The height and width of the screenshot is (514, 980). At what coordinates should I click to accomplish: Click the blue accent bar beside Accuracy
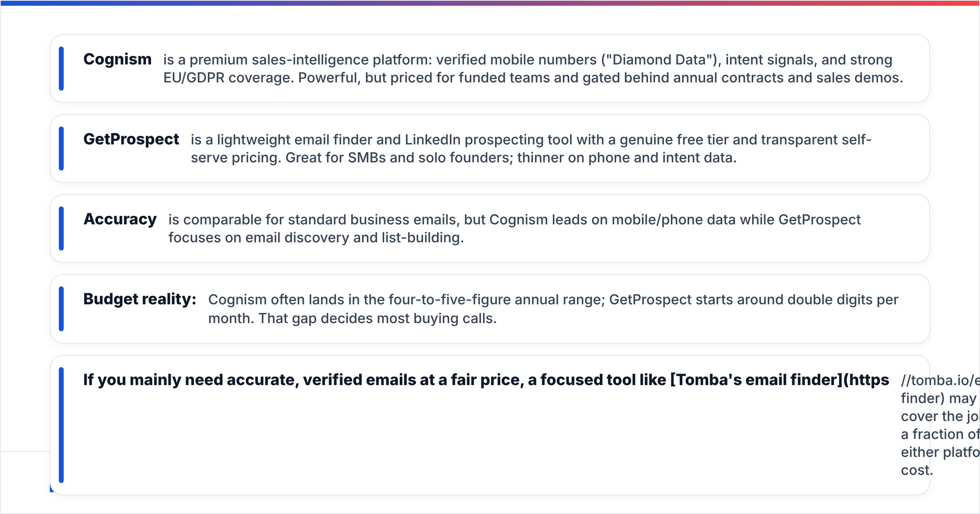[61, 228]
